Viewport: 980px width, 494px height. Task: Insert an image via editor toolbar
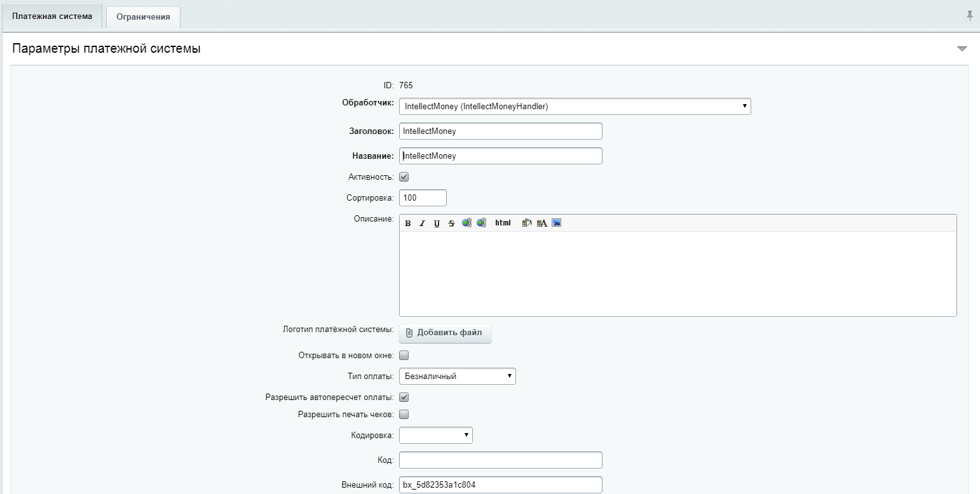(x=556, y=223)
